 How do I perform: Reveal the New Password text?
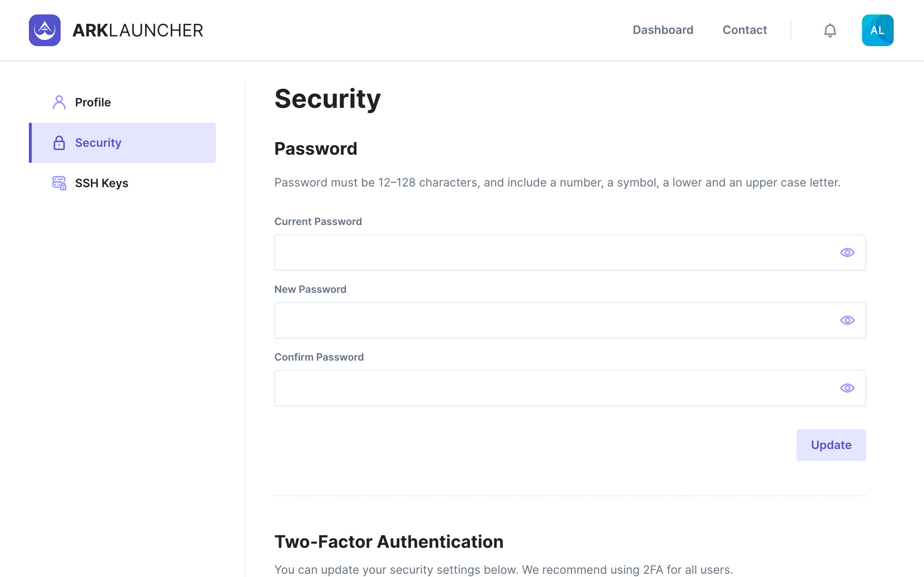coord(847,320)
